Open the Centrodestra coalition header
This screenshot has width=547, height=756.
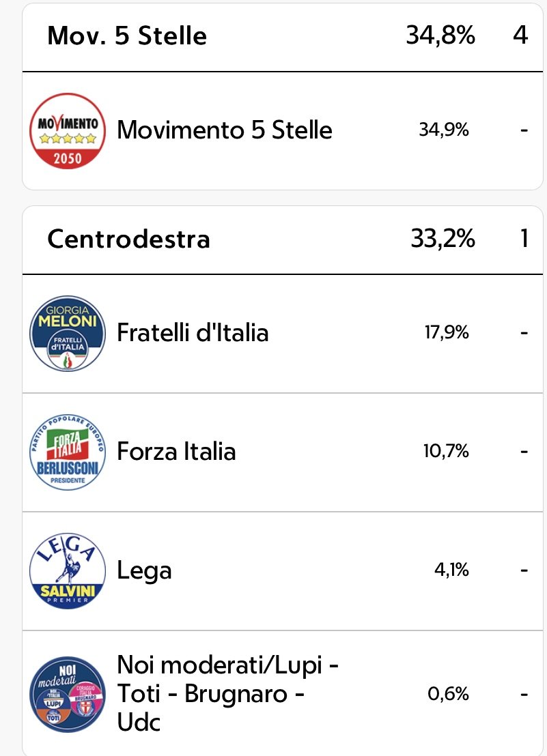pyautogui.click(x=128, y=239)
